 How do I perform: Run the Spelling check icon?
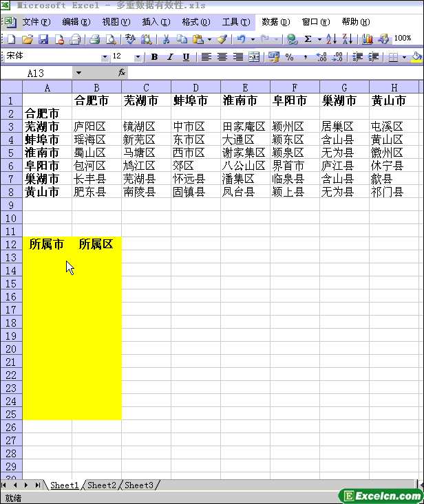point(130,39)
